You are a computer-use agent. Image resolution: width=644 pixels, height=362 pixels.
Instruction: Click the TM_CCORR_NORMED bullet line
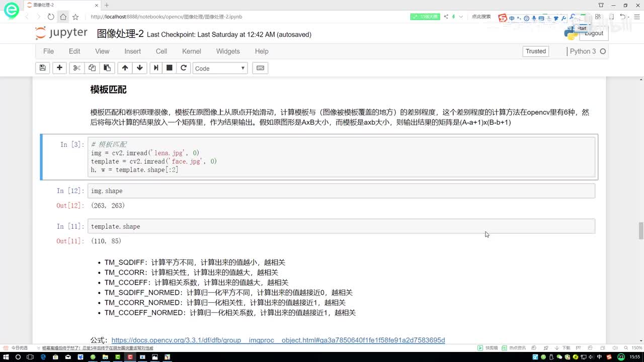click(x=225, y=303)
